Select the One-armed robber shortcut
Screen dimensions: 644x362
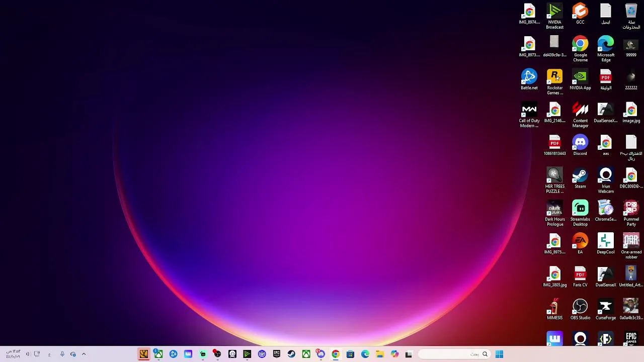[x=631, y=246]
